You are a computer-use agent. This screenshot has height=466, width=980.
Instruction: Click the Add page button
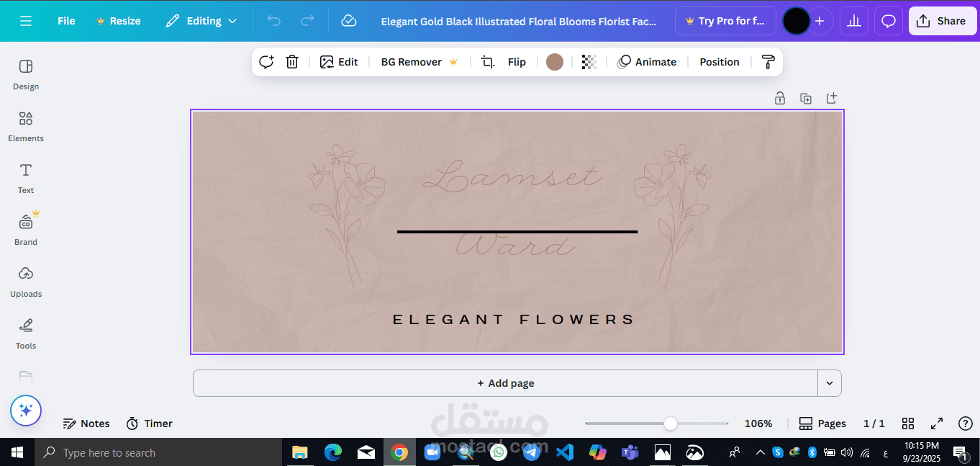click(506, 383)
